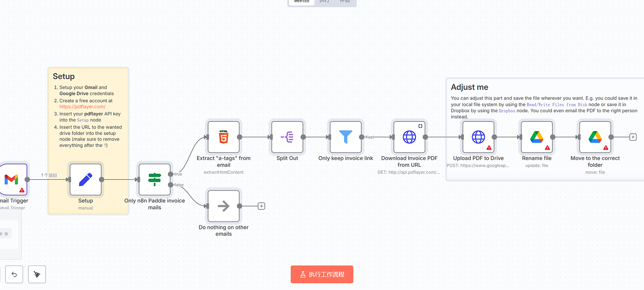
Task: Open the Move to correct folder node
Action: [x=595, y=137]
